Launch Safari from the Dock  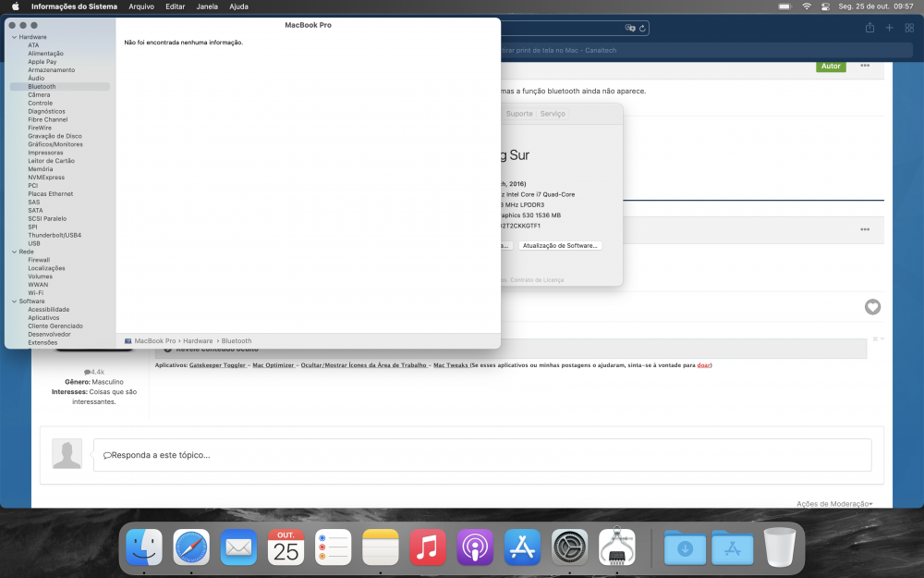191,547
